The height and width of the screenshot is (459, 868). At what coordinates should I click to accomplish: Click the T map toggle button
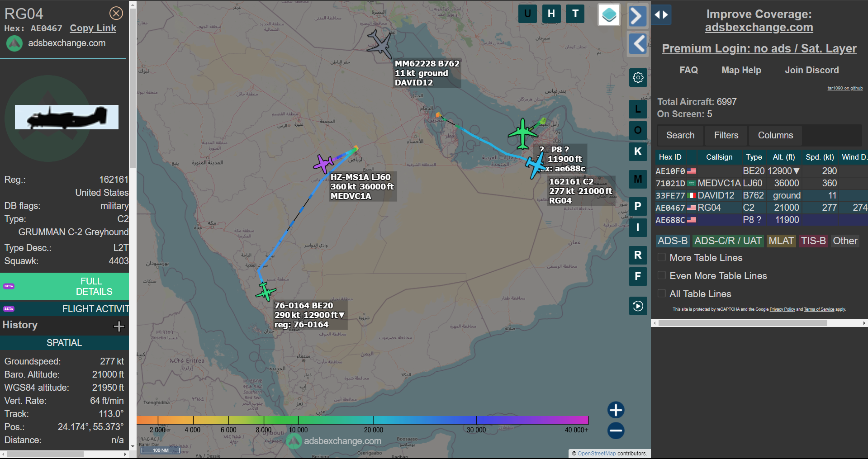click(575, 14)
